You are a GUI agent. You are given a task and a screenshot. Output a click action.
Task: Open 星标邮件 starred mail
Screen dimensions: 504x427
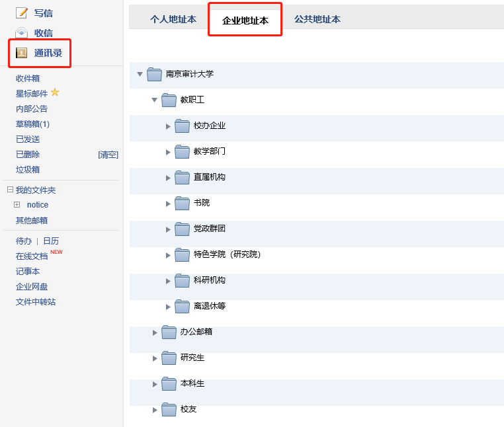coord(32,93)
